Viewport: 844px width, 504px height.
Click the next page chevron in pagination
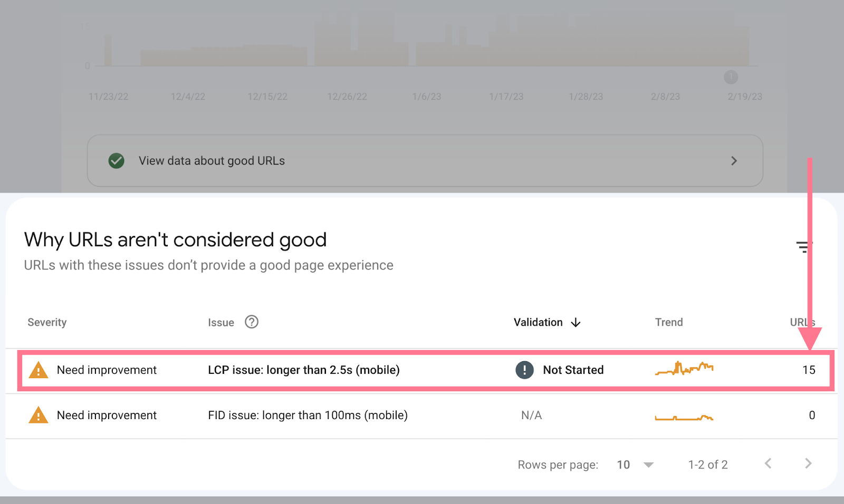808,463
